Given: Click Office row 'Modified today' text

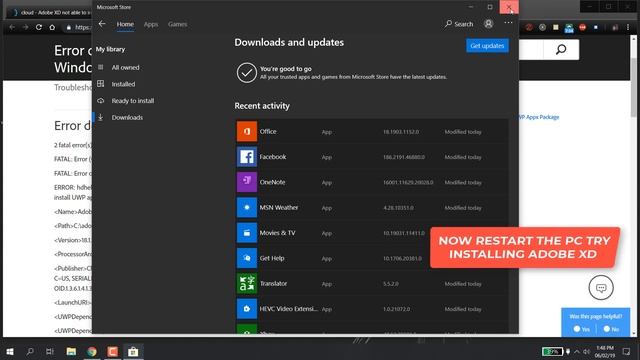Looking at the screenshot, I should point(463,132).
